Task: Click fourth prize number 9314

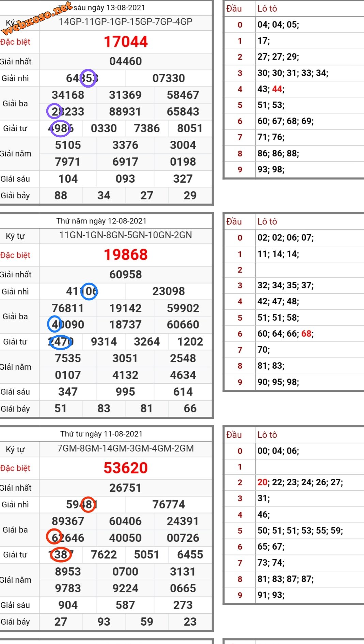Action: tap(104, 342)
